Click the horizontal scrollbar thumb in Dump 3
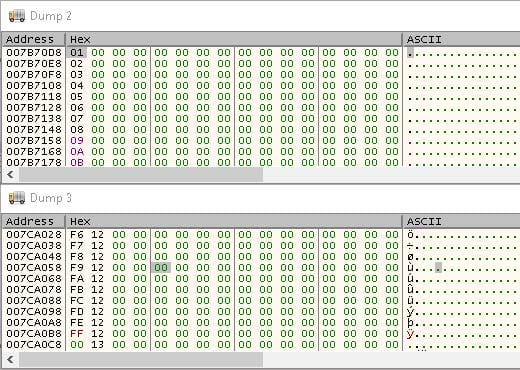 (x=141, y=359)
